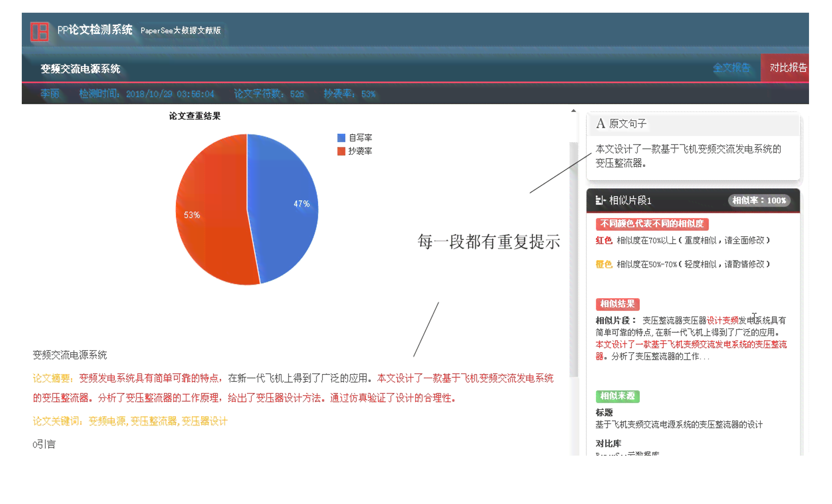The width and height of the screenshot is (832, 504).
Task: Click the blue 自写率 legend swatch
Action: [x=341, y=138]
